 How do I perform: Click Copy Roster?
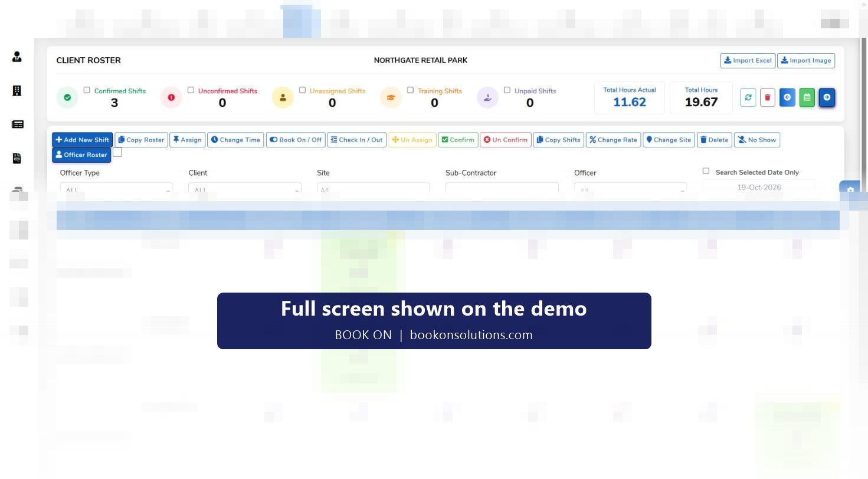pyautogui.click(x=141, y=140)
